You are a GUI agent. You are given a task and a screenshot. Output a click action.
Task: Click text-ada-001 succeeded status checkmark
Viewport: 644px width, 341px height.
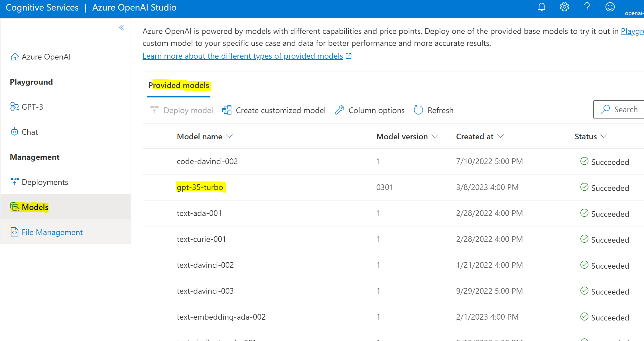(x=584, y=213)
